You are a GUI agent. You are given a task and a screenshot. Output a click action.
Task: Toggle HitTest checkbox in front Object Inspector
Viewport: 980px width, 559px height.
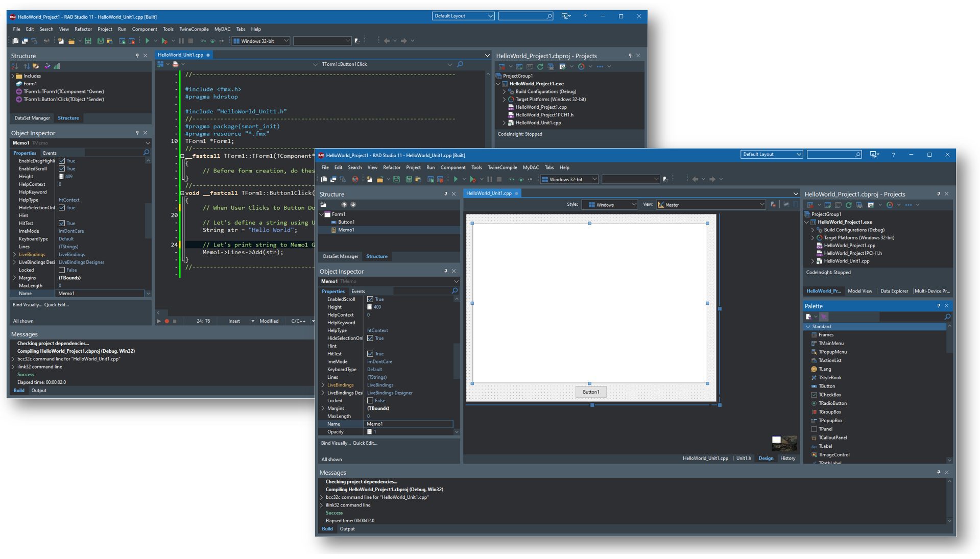[x=370, y=354]
